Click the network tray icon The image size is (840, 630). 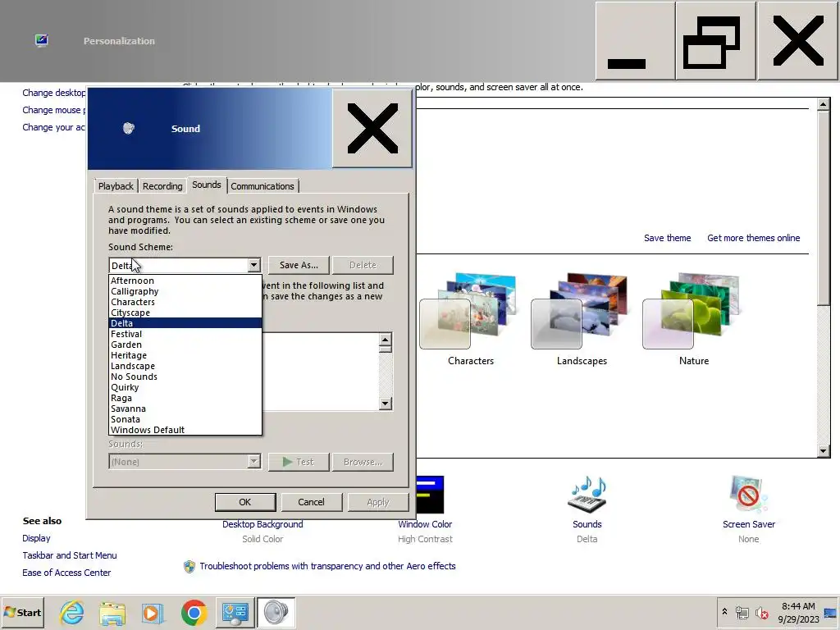coord(742,613)
